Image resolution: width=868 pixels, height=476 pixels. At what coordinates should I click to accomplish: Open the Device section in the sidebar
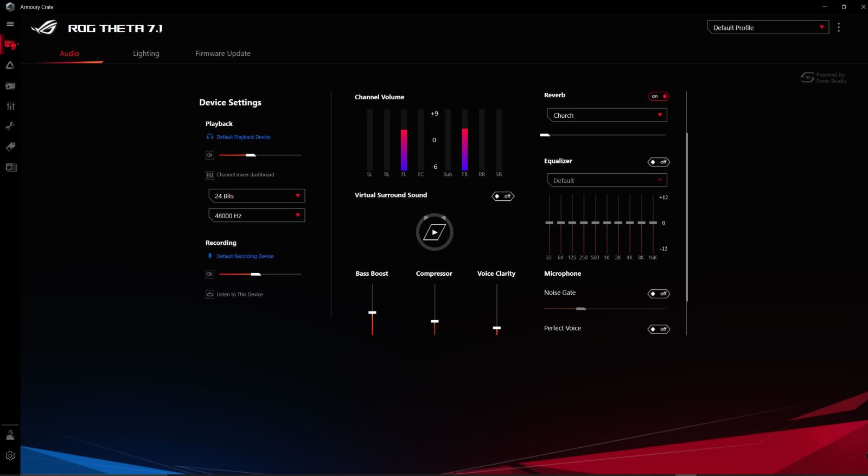pyautogui.click(x=10, y=45)
